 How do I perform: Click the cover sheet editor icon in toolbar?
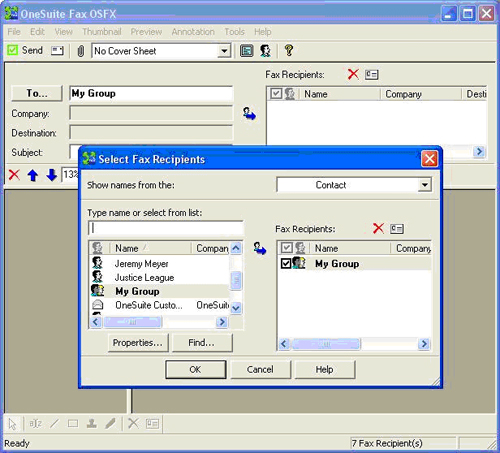click(x=247, y=51)
